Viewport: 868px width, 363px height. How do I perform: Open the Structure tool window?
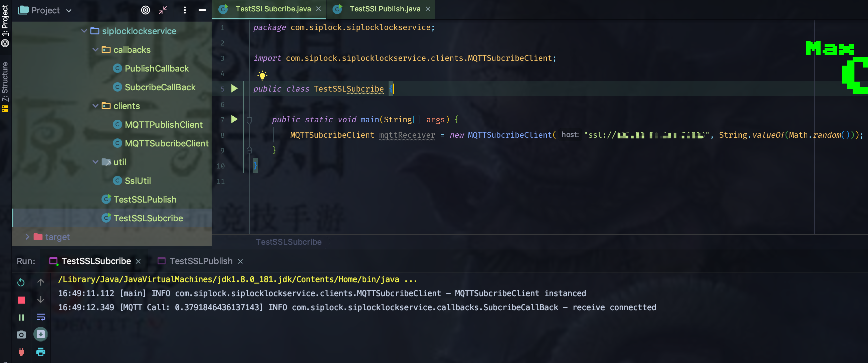click(5, 81)
